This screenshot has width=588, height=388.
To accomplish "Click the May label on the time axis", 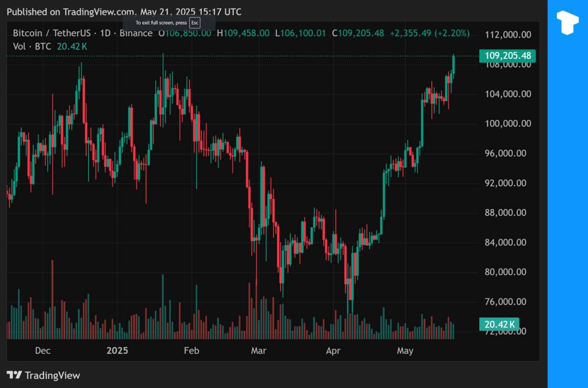I will (x=405, y=351).
